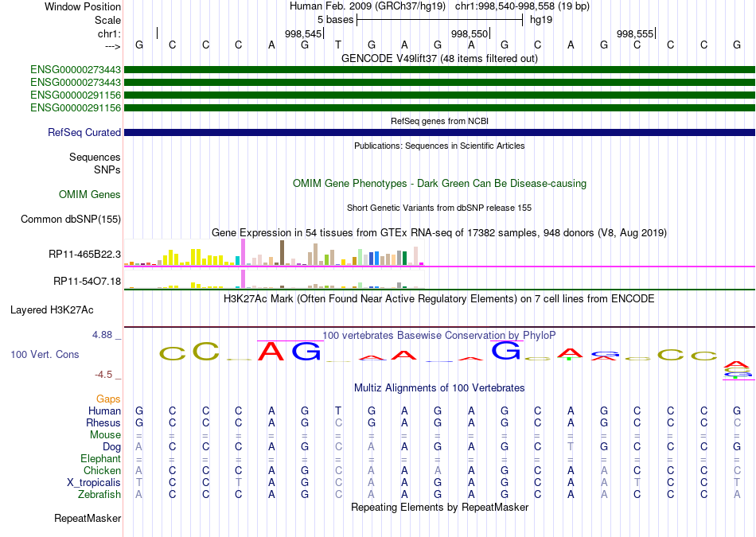This screenshot has width=756, height=537.
Task: Click the '5 bases' scale bar text
Action: 336,20
